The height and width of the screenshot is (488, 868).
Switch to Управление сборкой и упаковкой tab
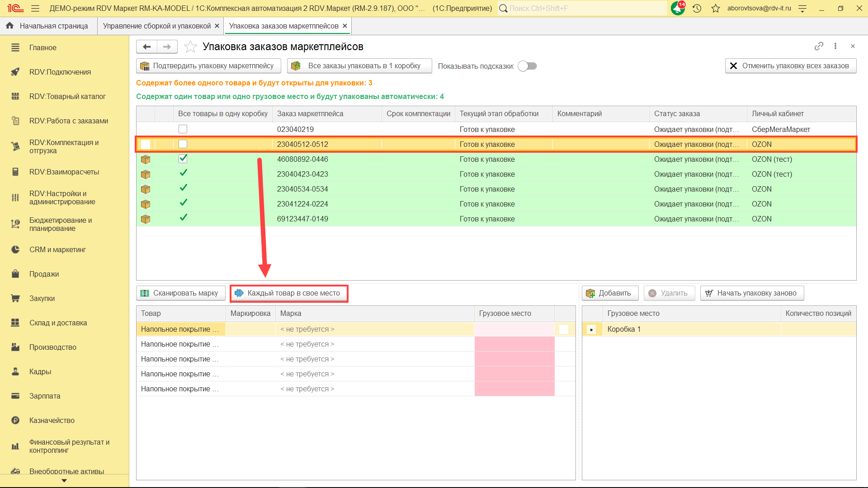(156, 26)
